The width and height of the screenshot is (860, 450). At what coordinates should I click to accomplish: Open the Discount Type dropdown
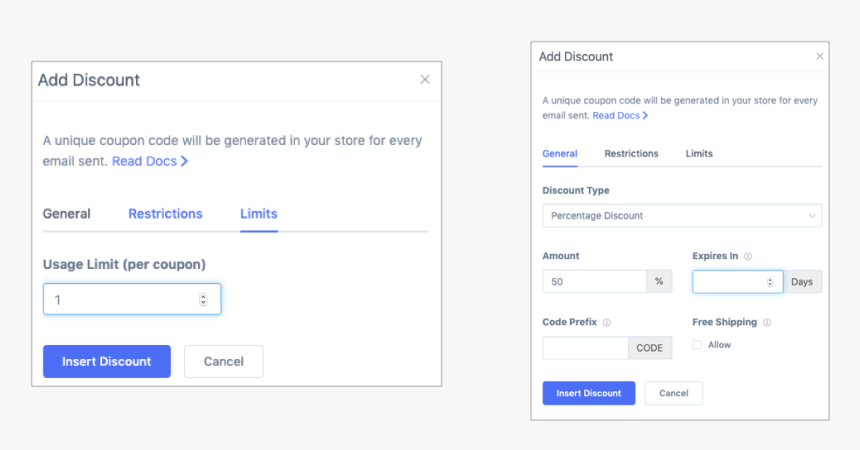coord(682,216)
